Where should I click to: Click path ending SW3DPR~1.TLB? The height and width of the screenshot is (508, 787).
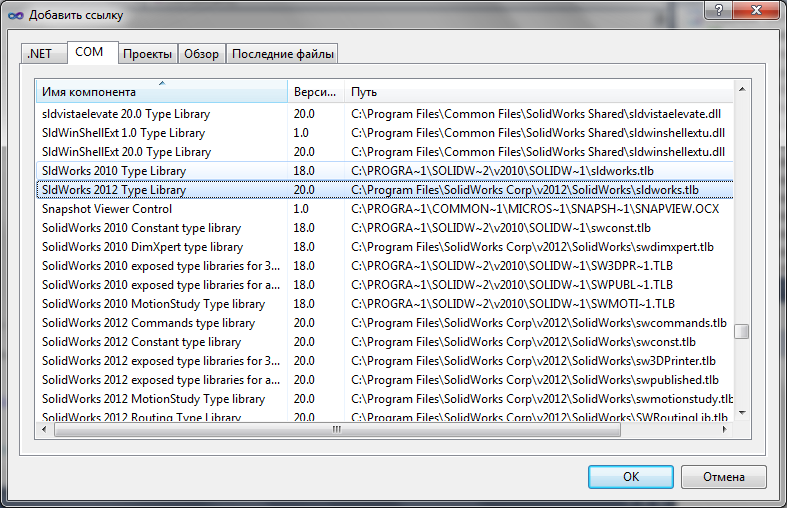[512, 266]
